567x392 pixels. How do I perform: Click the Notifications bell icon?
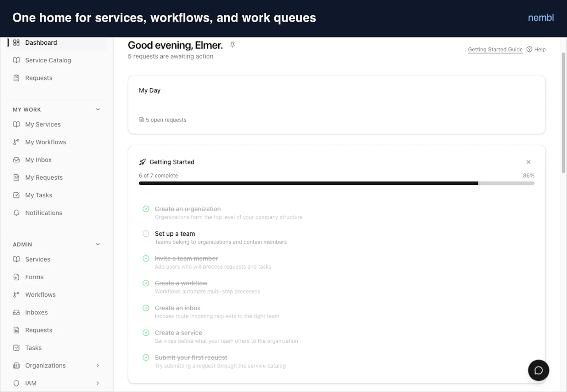pyautogui.click(x=16, y=213)
